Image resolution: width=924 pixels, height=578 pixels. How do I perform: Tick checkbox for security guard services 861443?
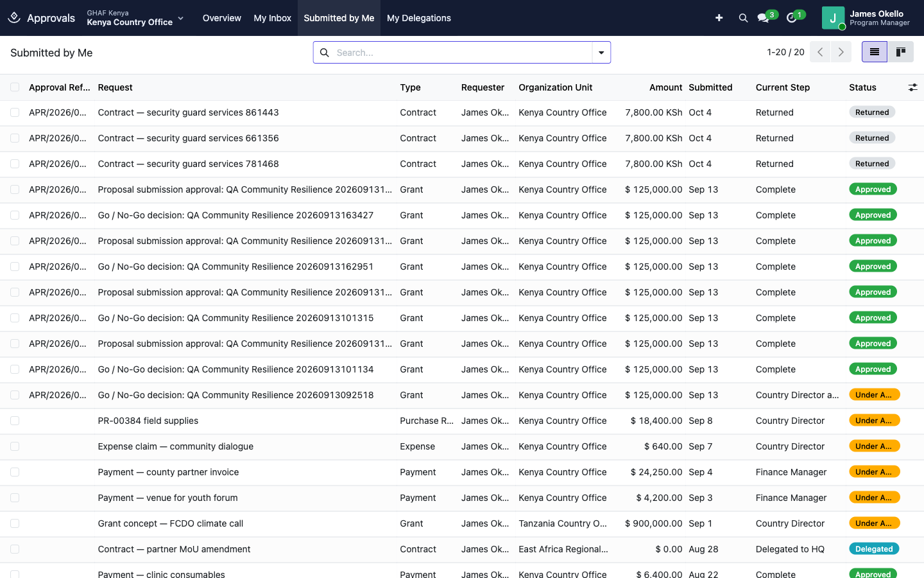tap(15, 112)
